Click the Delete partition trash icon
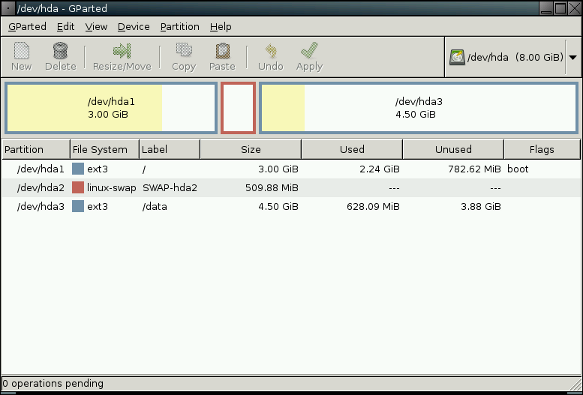 tap(60, 51)
